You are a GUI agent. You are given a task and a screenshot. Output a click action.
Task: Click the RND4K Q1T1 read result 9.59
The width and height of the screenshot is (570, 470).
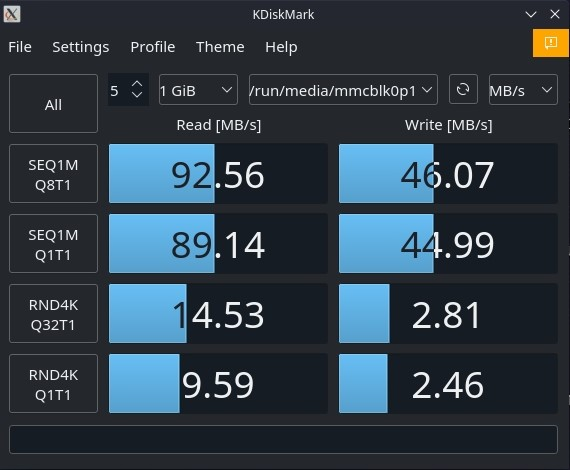(x=218, y=383)
